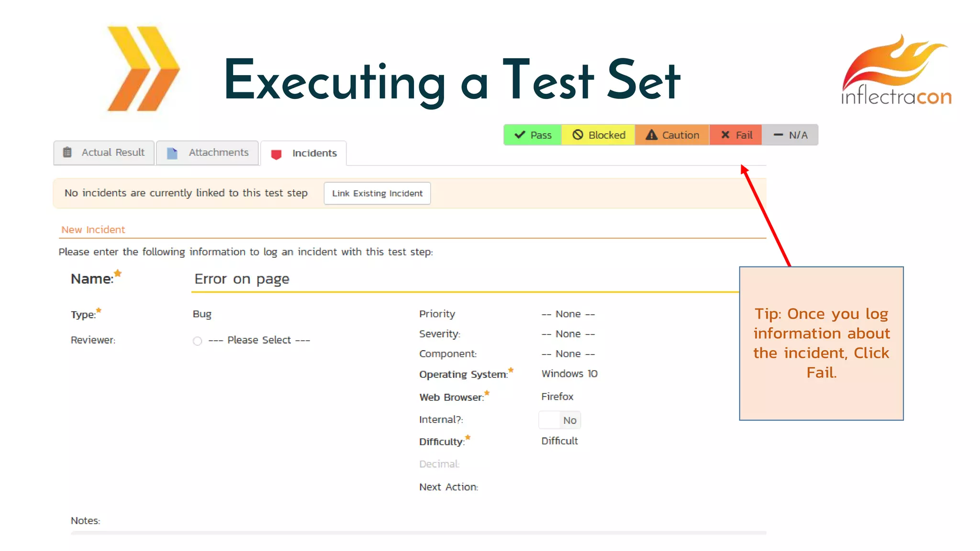Viewport: 980px width, 551px height.
Task: Open the Severity None dropdown
Action: (x=568, y=334)
